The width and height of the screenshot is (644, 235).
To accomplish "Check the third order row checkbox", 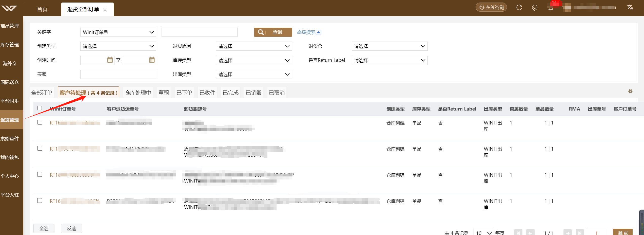I will pos(40,174).
